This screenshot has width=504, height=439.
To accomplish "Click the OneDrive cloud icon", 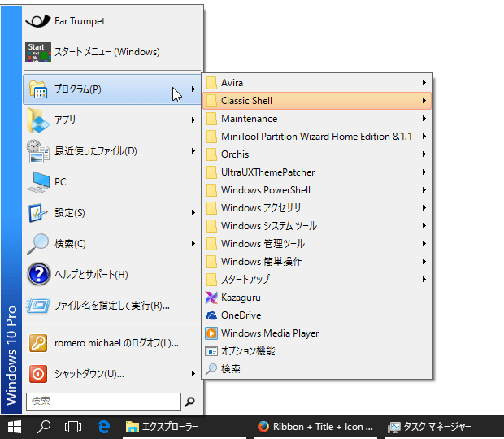I will tap(211, 315).
